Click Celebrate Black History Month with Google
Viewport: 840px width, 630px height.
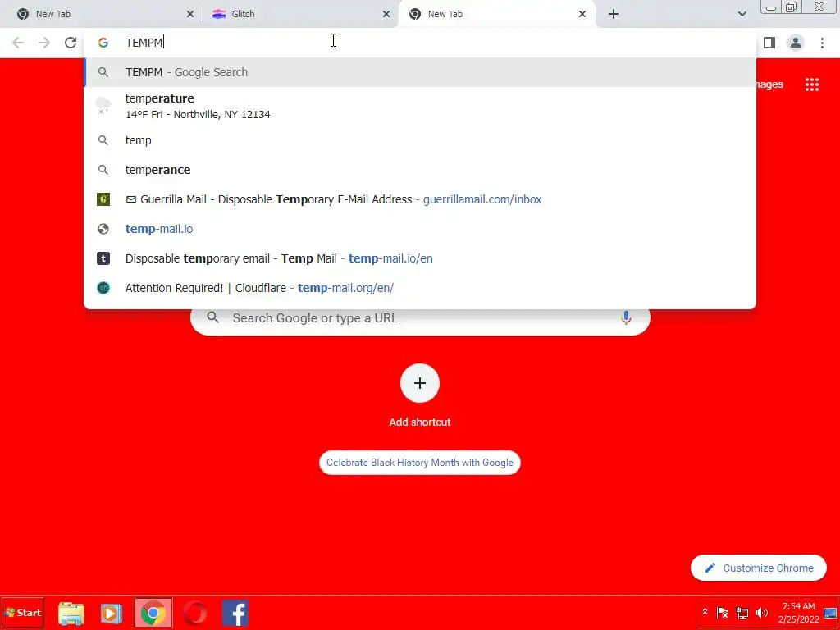(420, 463)
